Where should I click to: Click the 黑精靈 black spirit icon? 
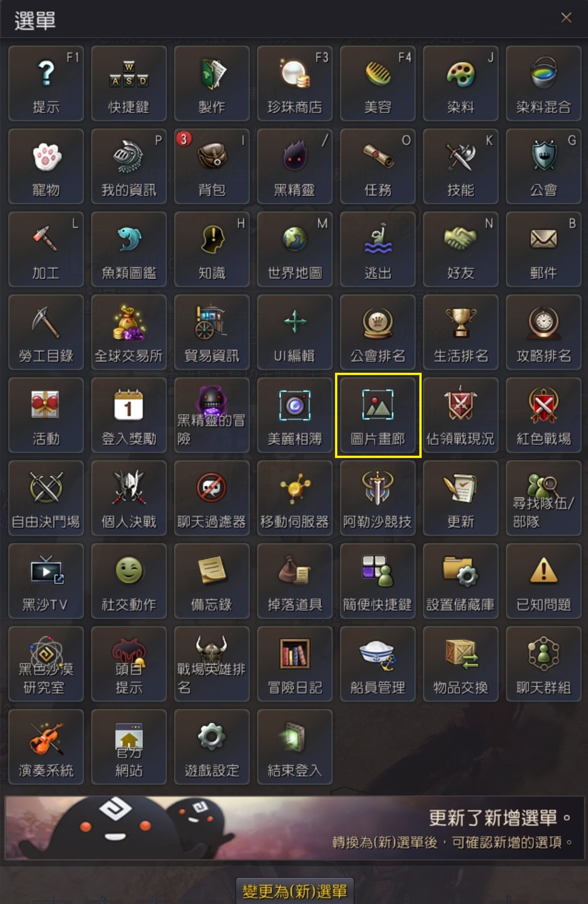pos(295,166)
